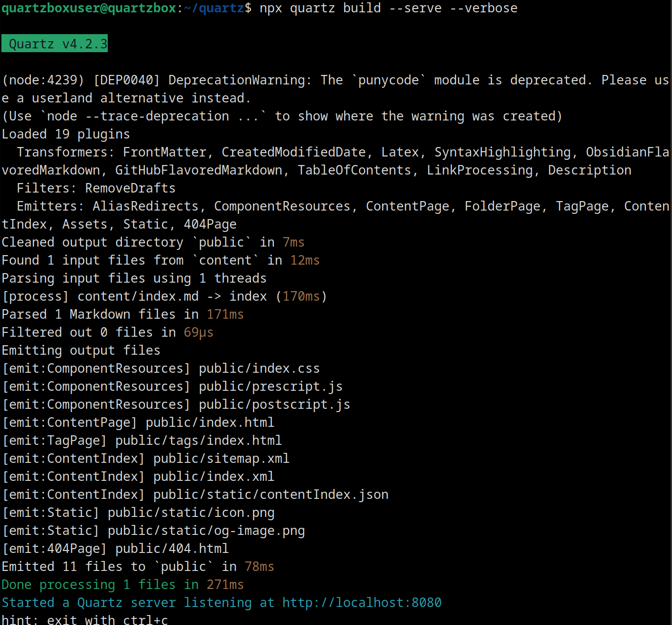Click the 'public/static/icon.png' emit line
The image size is (672, 625).
pyautogui.click(x=138, y=513)
